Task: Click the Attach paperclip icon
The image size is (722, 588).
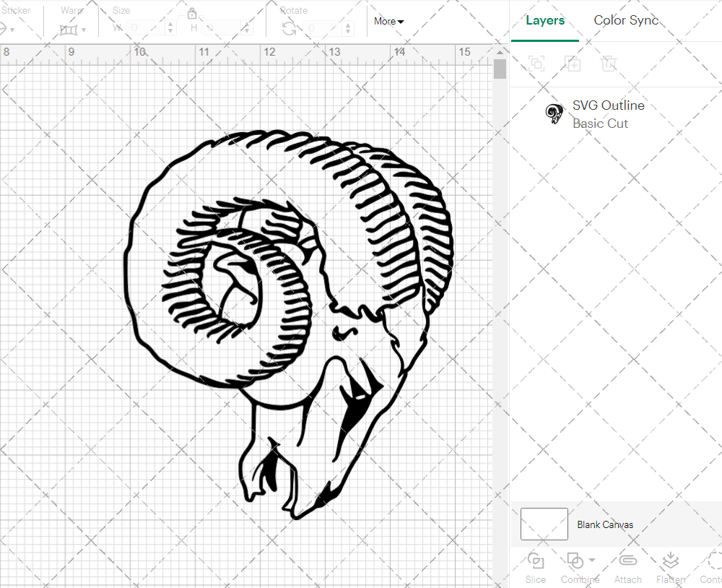Action: click(628, 561)
